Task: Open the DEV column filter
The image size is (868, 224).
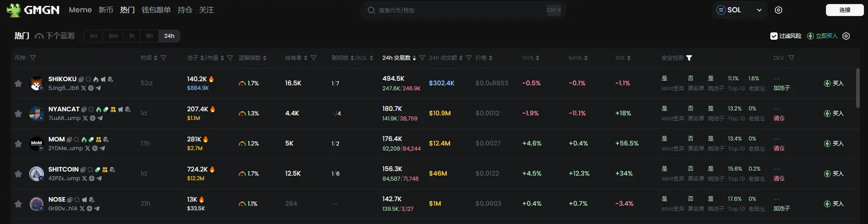Action: 791,58
